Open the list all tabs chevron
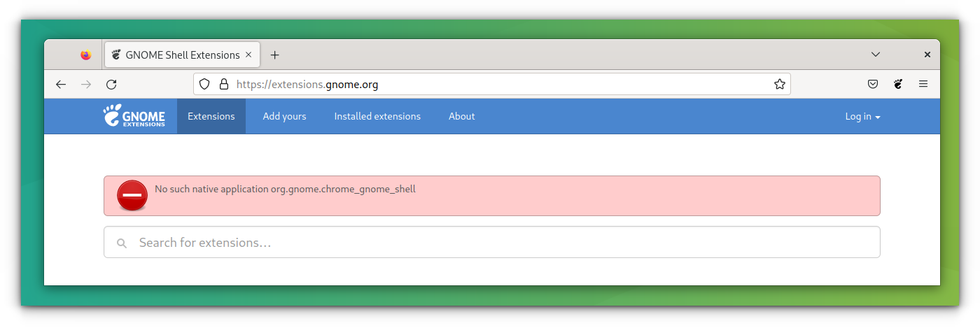 click(876, 55)
